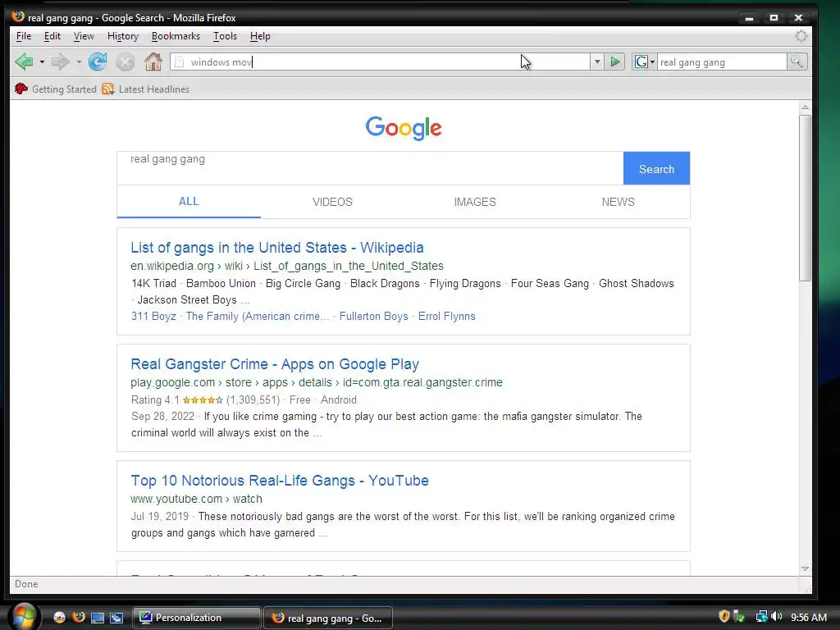Open the Errol Flynns sublink
Viewport: 840px width, 630px height.
tap(447, 316)
